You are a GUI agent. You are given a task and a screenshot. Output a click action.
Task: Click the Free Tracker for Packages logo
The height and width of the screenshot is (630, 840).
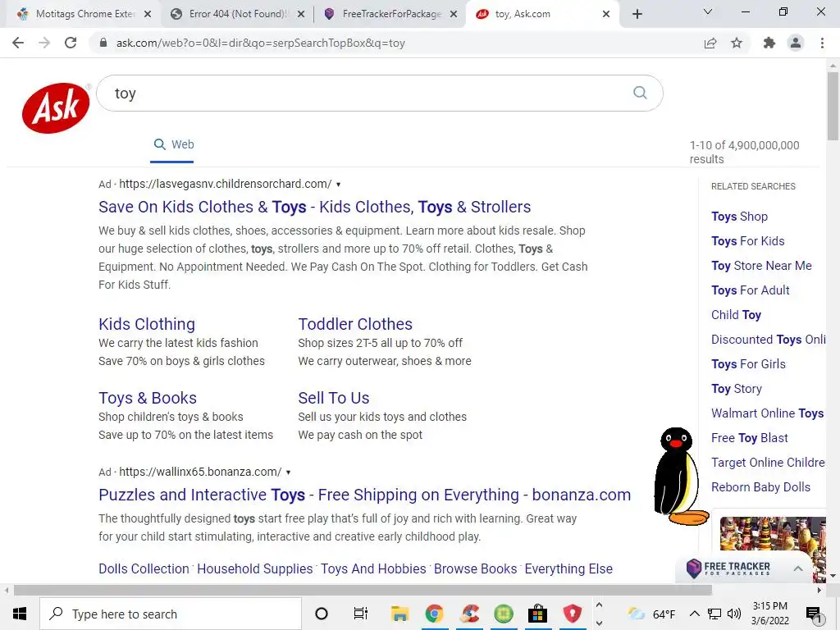tap(728, 568)
